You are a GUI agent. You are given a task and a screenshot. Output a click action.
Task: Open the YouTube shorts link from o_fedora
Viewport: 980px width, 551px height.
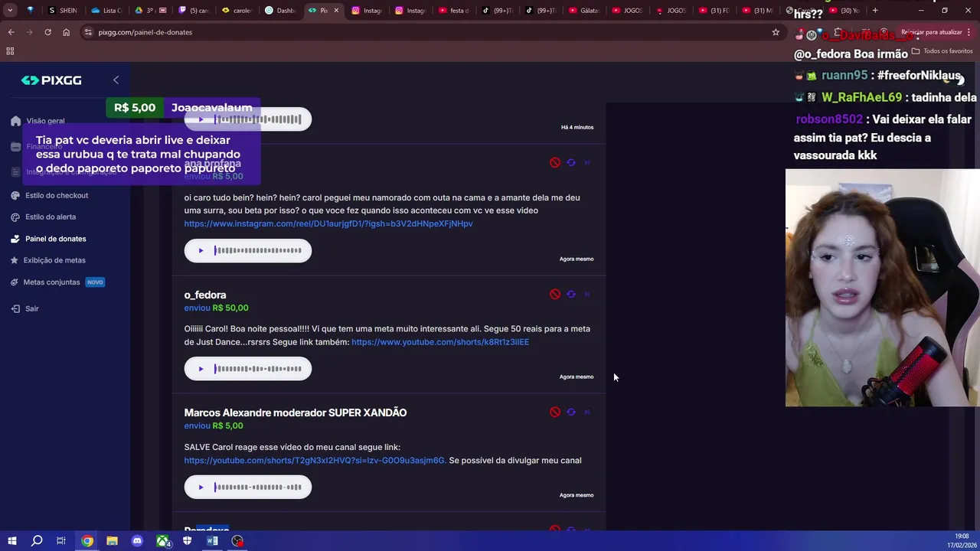click(440, 342)
